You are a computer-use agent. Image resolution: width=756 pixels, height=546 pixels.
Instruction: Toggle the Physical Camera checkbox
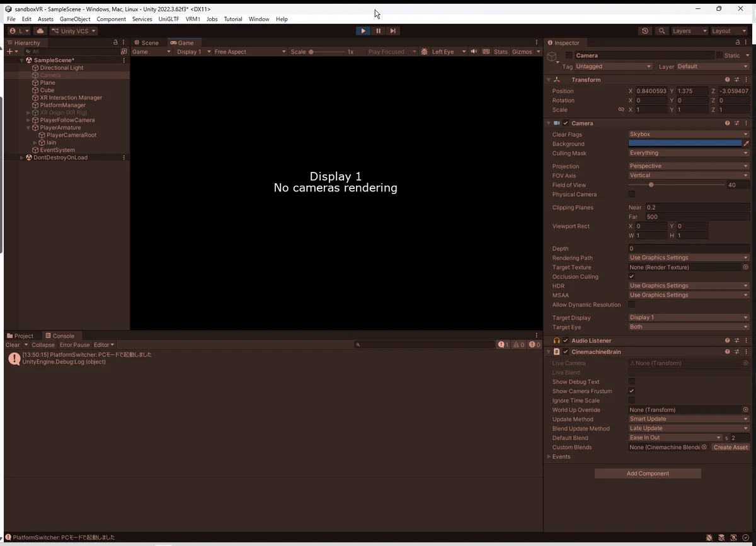pos(632,195)
